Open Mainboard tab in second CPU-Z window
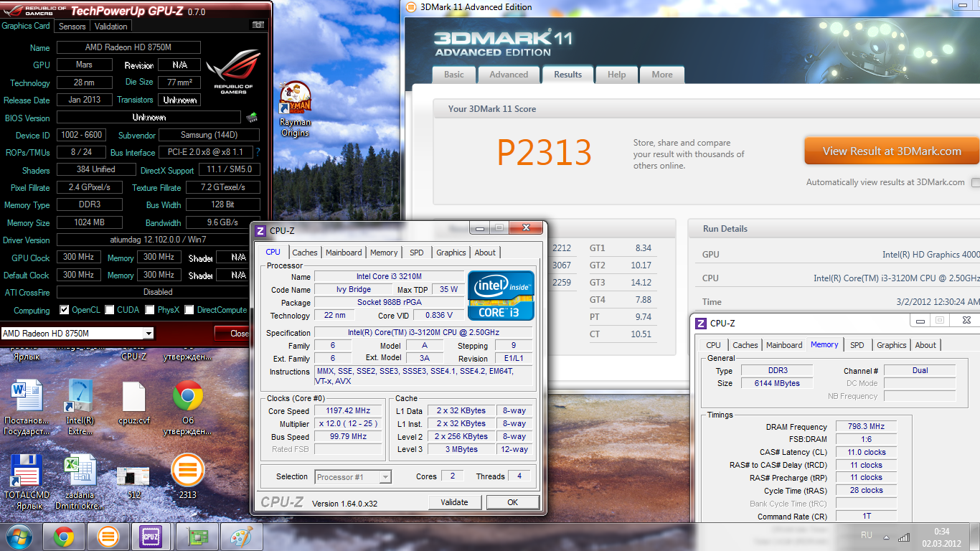 click(784, 345)
